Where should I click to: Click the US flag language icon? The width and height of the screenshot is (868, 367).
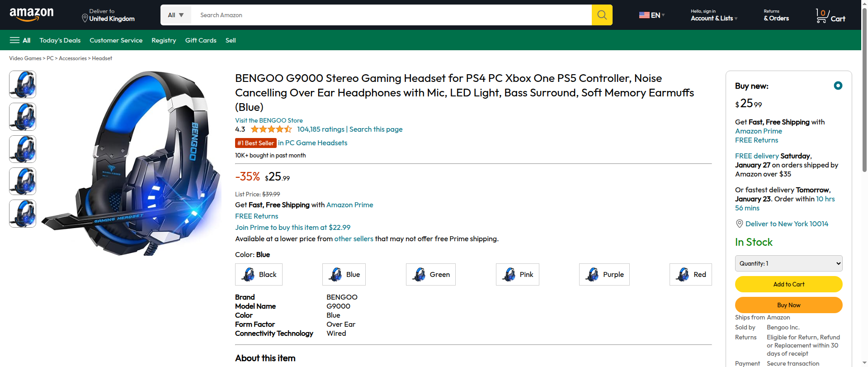[644, 15]
